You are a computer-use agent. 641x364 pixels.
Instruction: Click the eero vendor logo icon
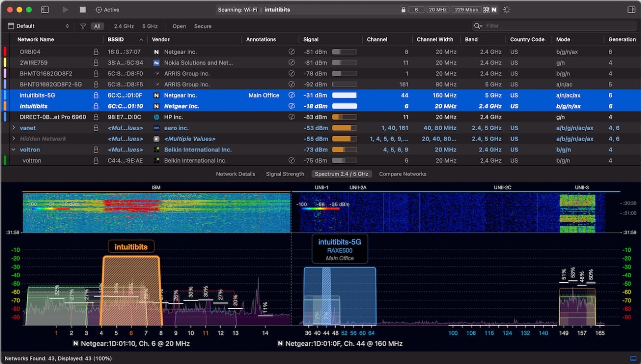[156, 128]
